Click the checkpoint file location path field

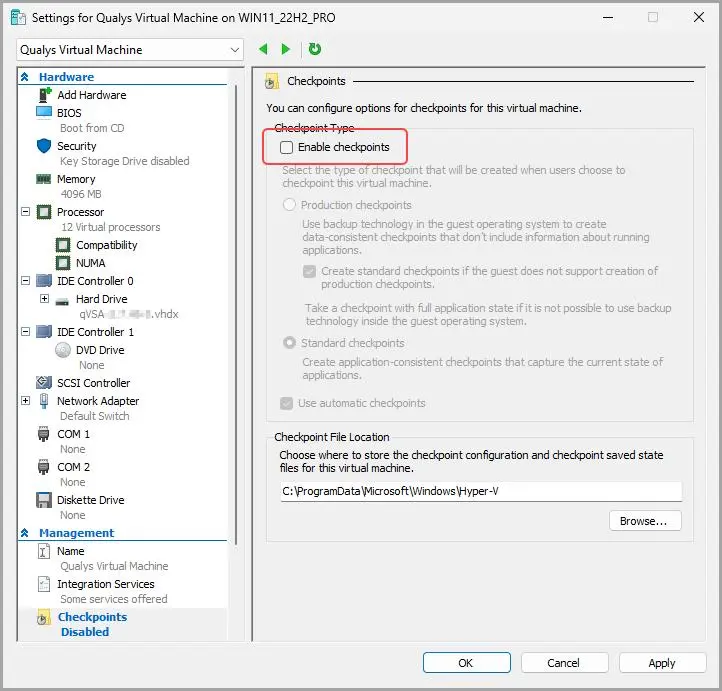[x=481, y=491]
